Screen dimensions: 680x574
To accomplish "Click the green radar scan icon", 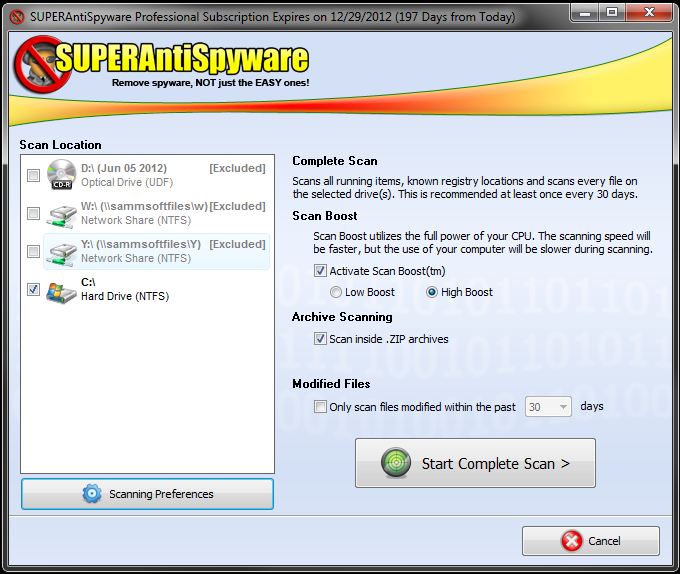I will click(x=396, y=463).
